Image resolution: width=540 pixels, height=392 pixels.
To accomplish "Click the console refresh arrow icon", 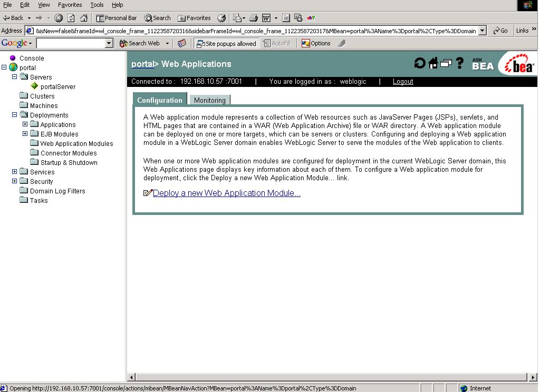I will coord(419,63).
